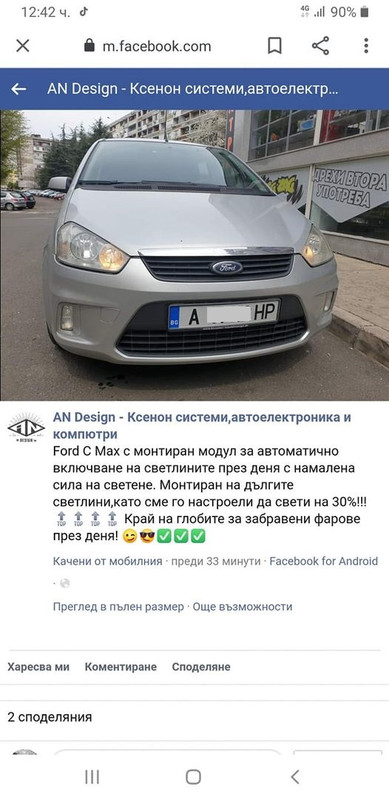Tap the Коментиране button
The image size is (389, 800).
pos(120,667)
